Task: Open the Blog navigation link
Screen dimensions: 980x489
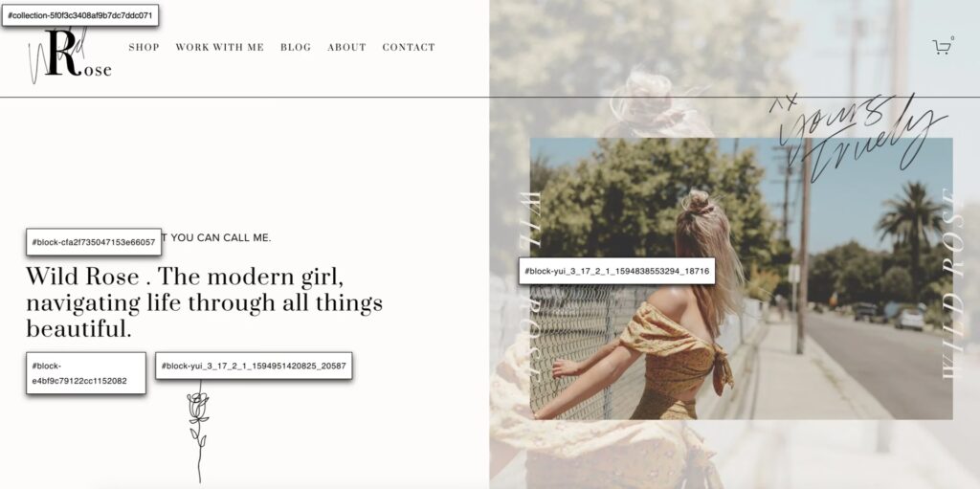Action: pyautogui.click(x=296, y=48)
